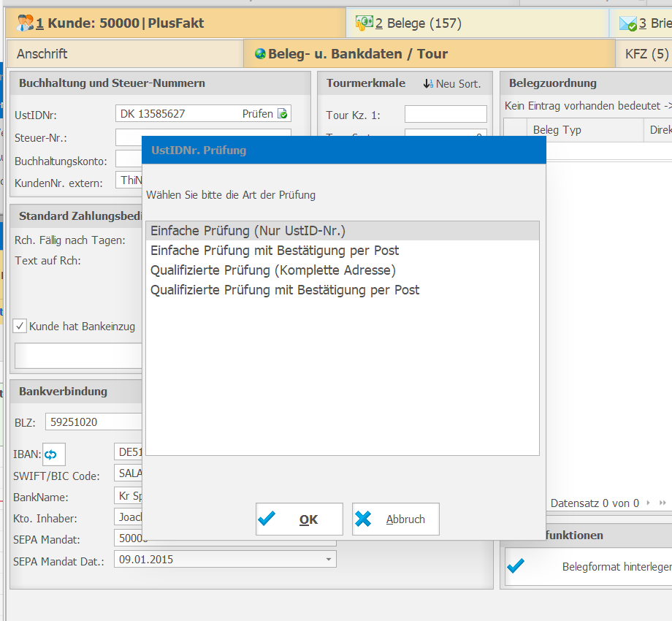
Task: Click the IBAN field starting with DE51
Action: [128, 452]
